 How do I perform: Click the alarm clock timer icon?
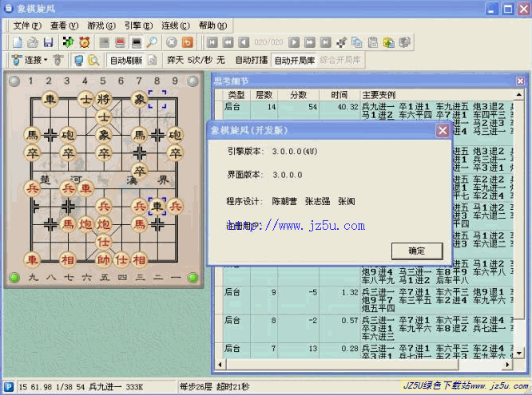tap(84, 42)
